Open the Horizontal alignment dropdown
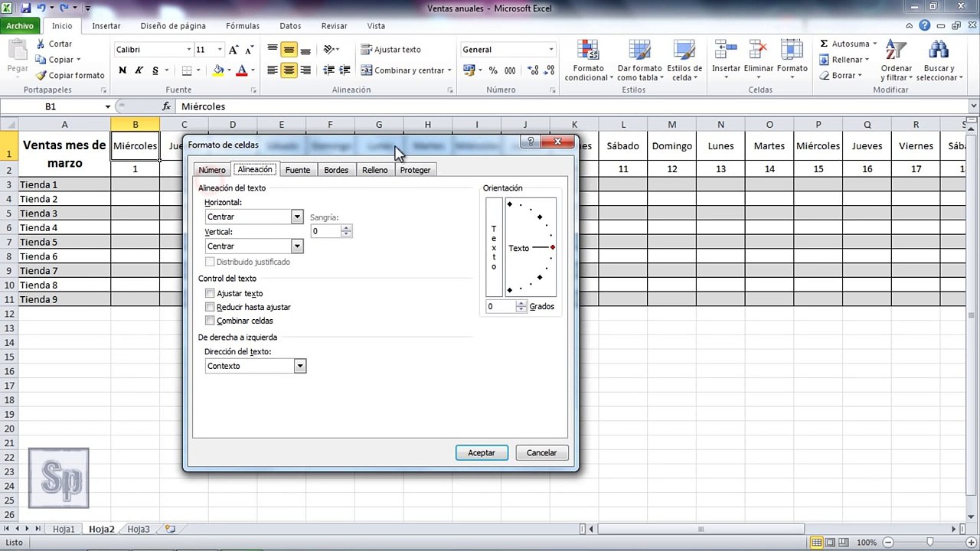 pos(297,217)
